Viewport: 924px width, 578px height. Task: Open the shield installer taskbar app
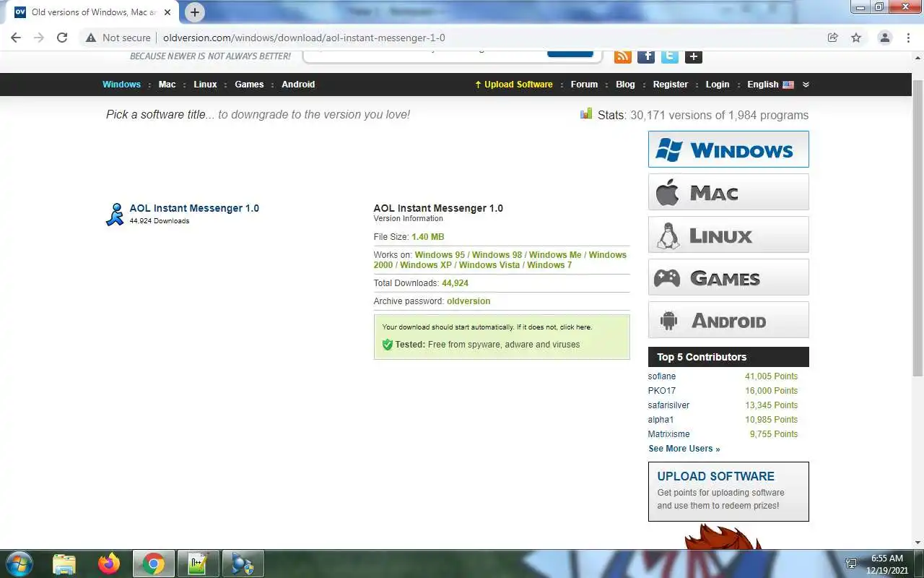pyautogui.click(x=243, y=564)
